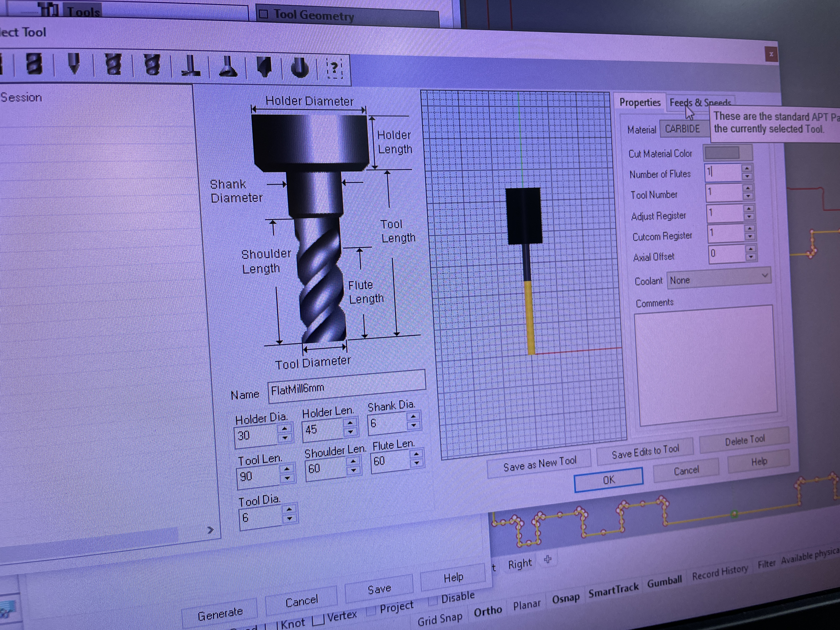Toggle Gumball in the status bar

click(665, 581)
